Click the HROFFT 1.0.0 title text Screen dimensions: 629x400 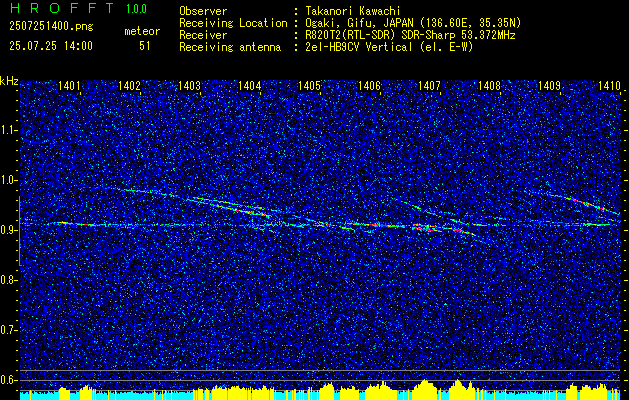point(78,8)
